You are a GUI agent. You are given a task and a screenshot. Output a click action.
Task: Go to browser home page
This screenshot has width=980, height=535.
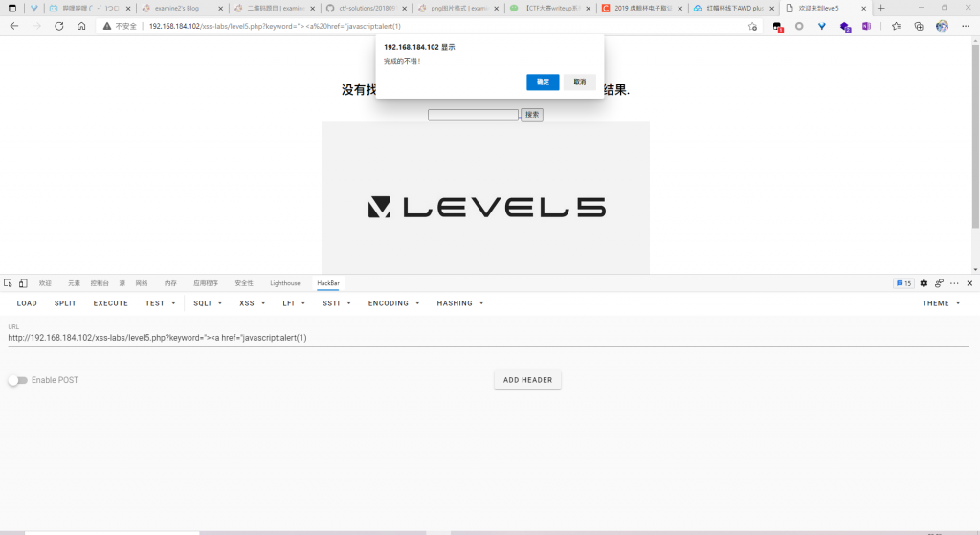point(81,26)
